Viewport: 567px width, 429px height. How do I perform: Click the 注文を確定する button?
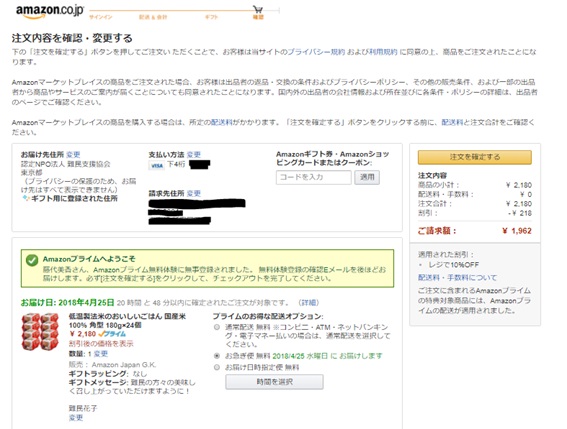click(475, 157)
